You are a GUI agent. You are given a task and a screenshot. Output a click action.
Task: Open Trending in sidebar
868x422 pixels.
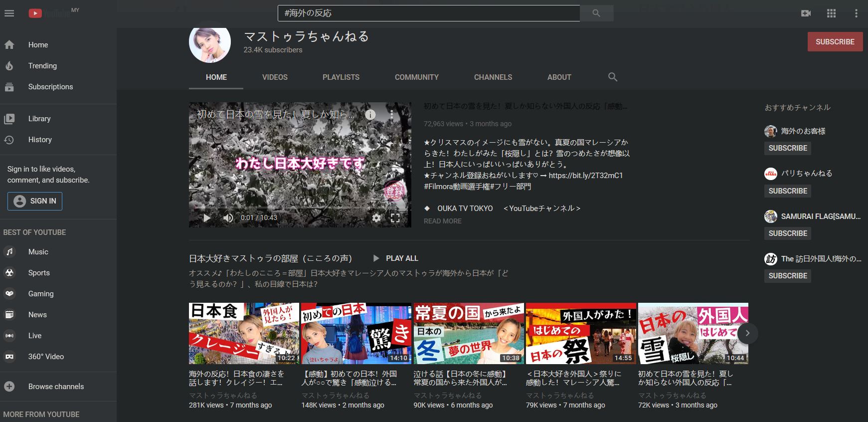click(58, 66)
